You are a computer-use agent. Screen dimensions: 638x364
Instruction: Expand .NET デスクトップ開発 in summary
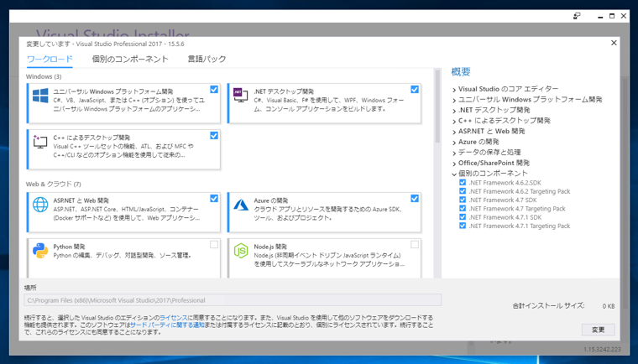[x=454, y=110]
